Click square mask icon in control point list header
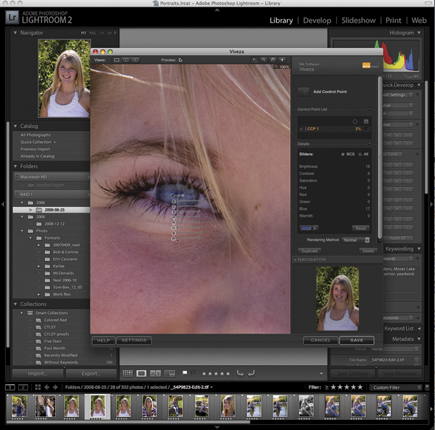435x430 pixels. tap(366, 121)
